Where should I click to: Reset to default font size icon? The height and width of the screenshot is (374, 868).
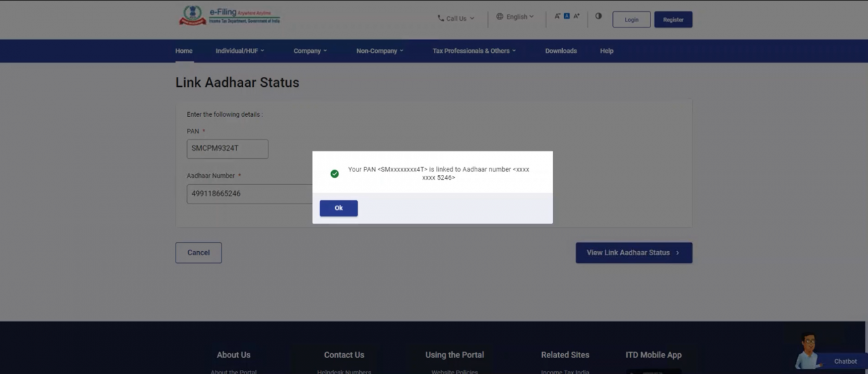[x=567, y=16]
